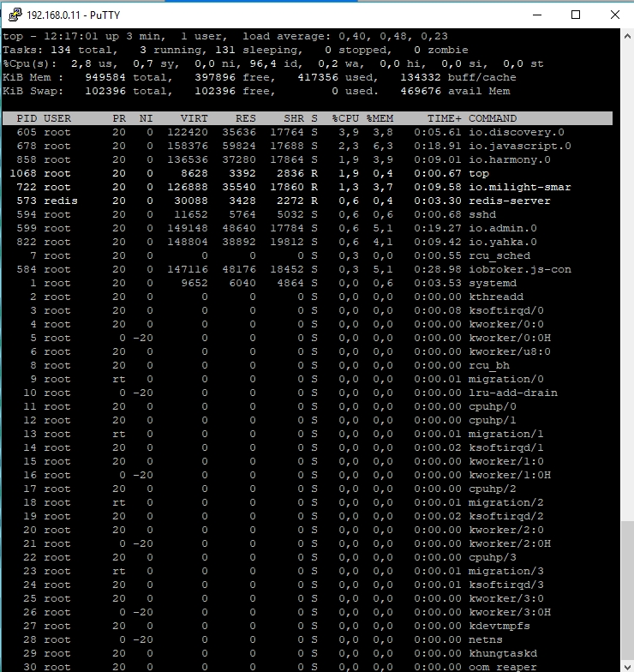Click the %CPU column header
This screenshot has height=672, width=634.
345,118
